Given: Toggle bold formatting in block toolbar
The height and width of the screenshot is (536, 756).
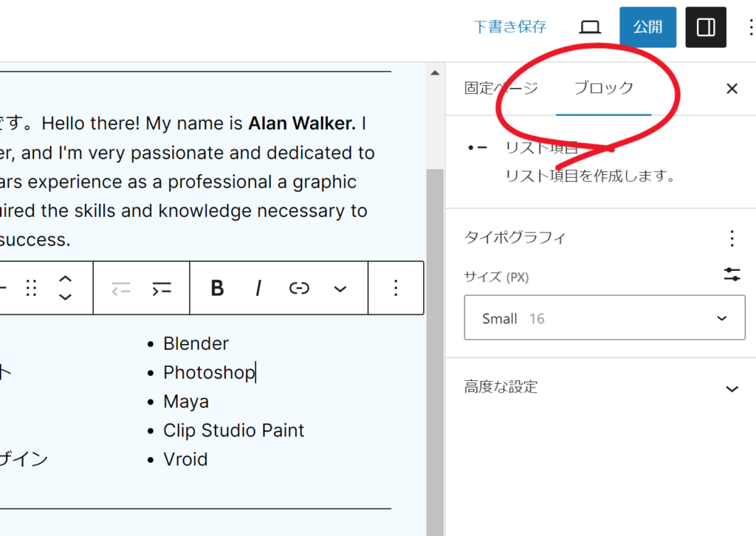Looking at the screenshot, I should [217, 288].
